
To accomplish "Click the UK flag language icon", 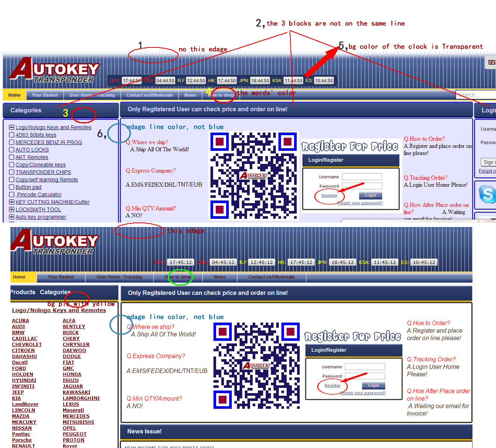I will point(492,62).
